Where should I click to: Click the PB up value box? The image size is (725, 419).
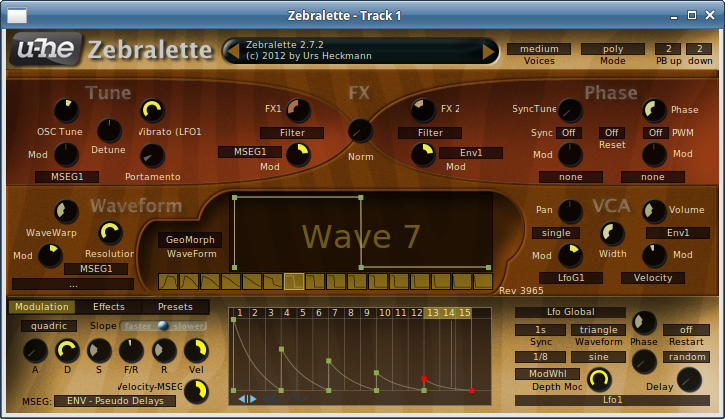668,49
